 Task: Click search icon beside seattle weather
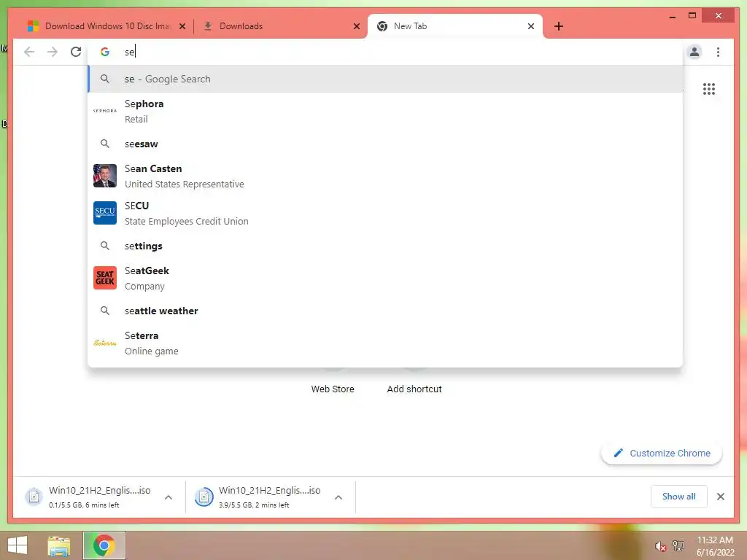pyautogui.click(x=105, y=311)
